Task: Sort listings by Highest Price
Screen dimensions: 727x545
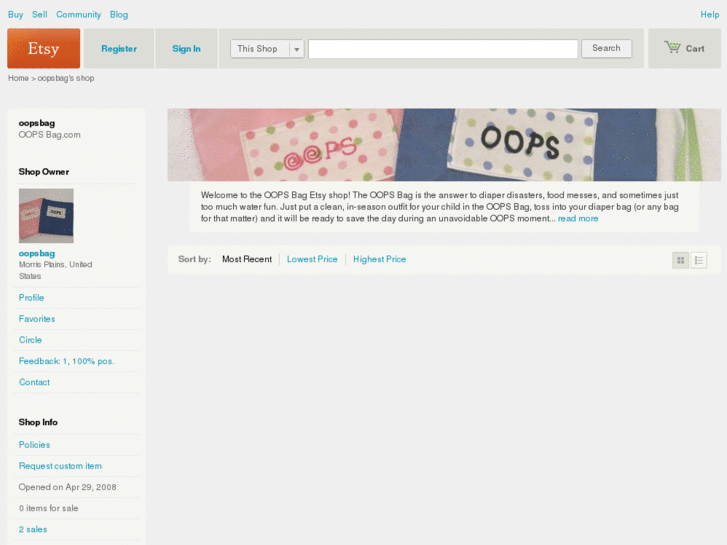Action: click(x=379, y=259)
